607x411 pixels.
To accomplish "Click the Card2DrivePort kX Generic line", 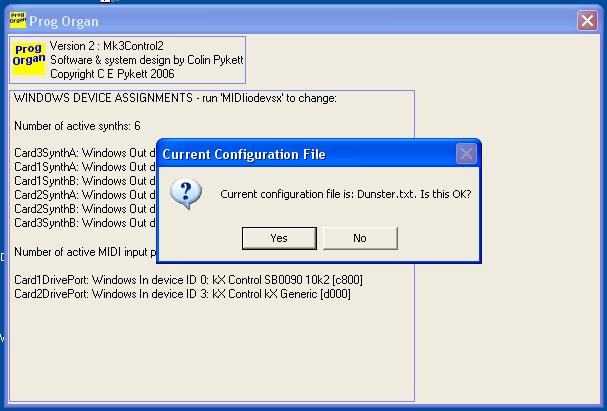I will [x=182, y=294].
